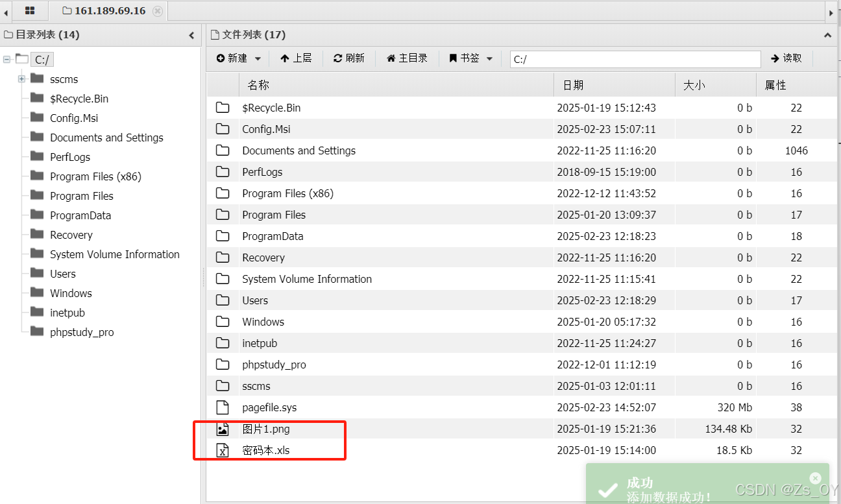The width and height of the screenshot is (841, 504).
Task: Select sscms folder in the directory tree
Action: 64,79
